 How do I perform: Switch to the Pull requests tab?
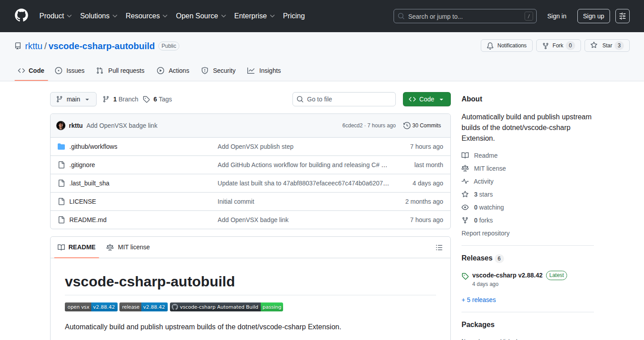(x=120, y=71)
